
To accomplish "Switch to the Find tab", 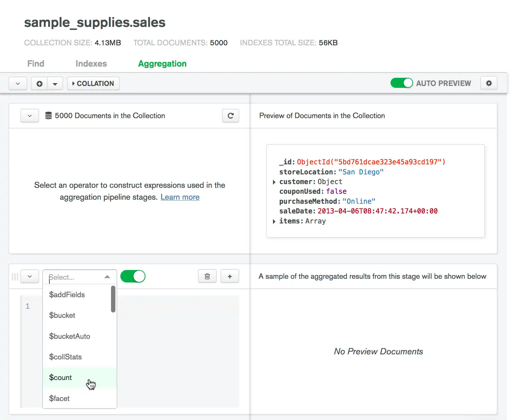I will point(36,64).
